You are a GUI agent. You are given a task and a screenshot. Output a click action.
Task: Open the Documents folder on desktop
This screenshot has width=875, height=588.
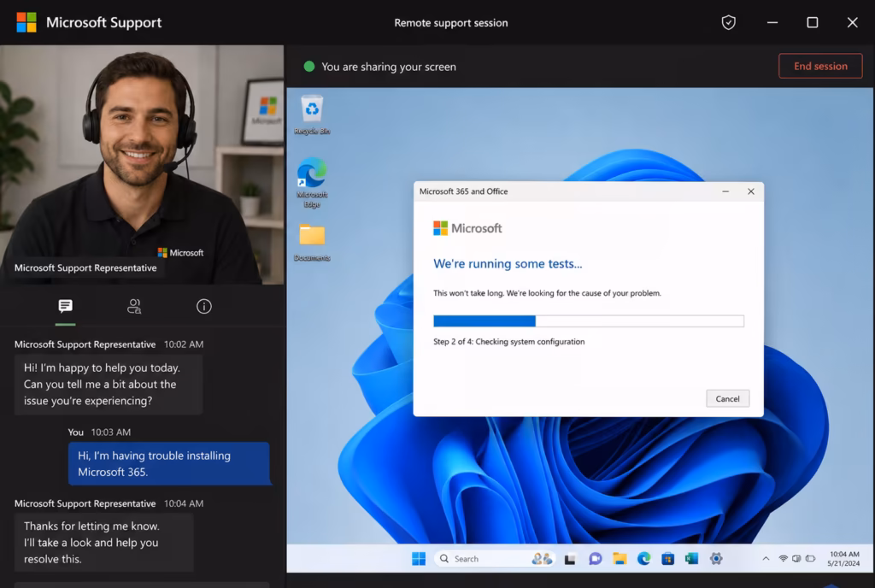312,243
